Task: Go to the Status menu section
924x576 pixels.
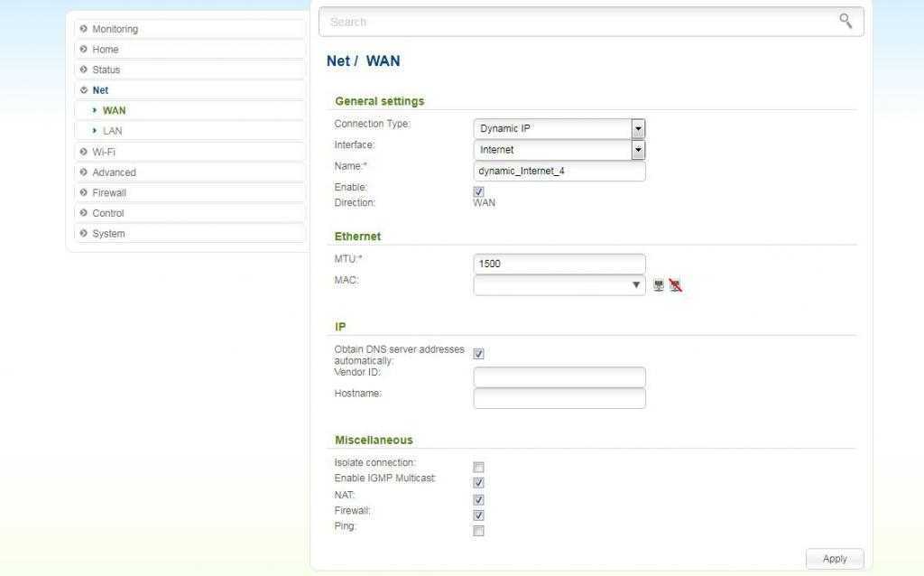Action: point(106,70)
